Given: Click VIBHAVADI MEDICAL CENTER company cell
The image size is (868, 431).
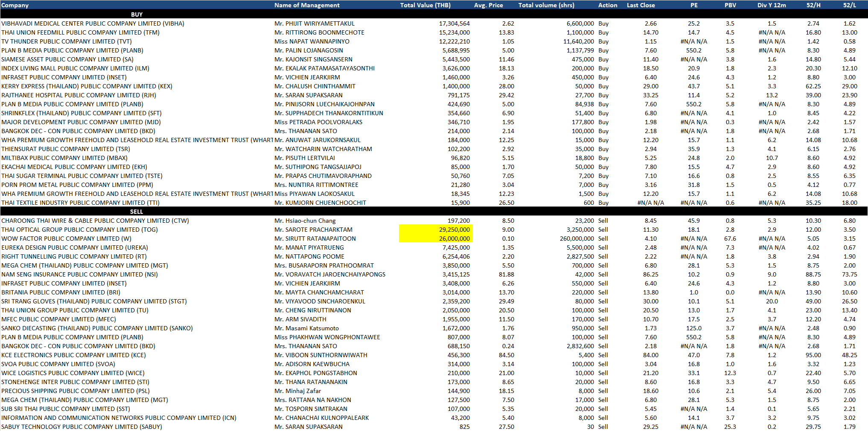Looking at the screenshot, I should (x=93, y=23).
